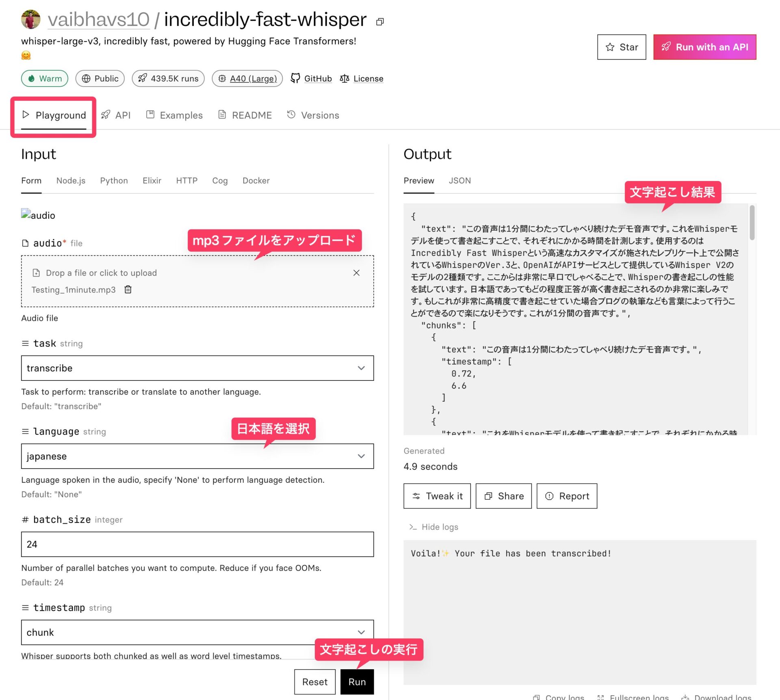Click the copy icon beside the model name
Viewport: 780px width, 700px height.
point(380,22)
